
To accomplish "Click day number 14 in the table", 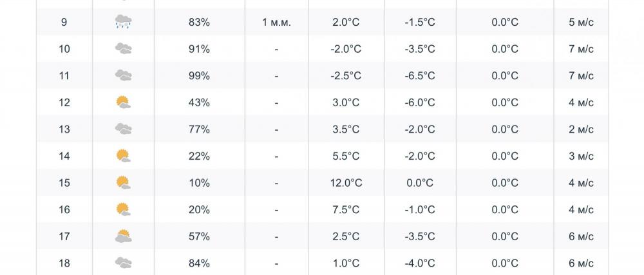I will tap(64, 156).
